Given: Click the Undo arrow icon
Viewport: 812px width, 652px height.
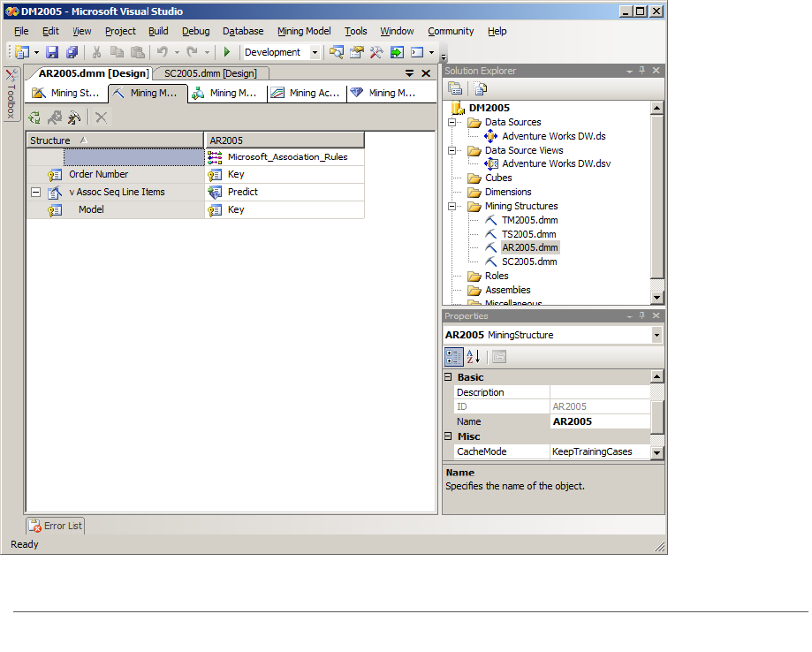Looking at the screenshot, I should coord(163,52).
